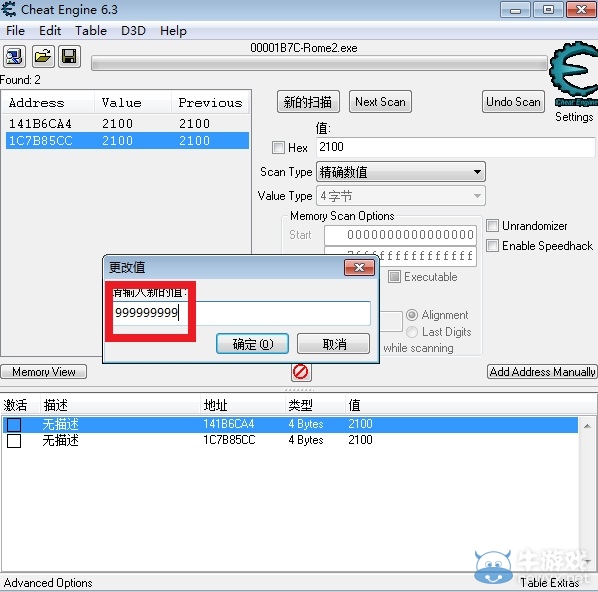Screen dimensions: 598x592
Task: Open the D3D menu
Action: (133, 31)
